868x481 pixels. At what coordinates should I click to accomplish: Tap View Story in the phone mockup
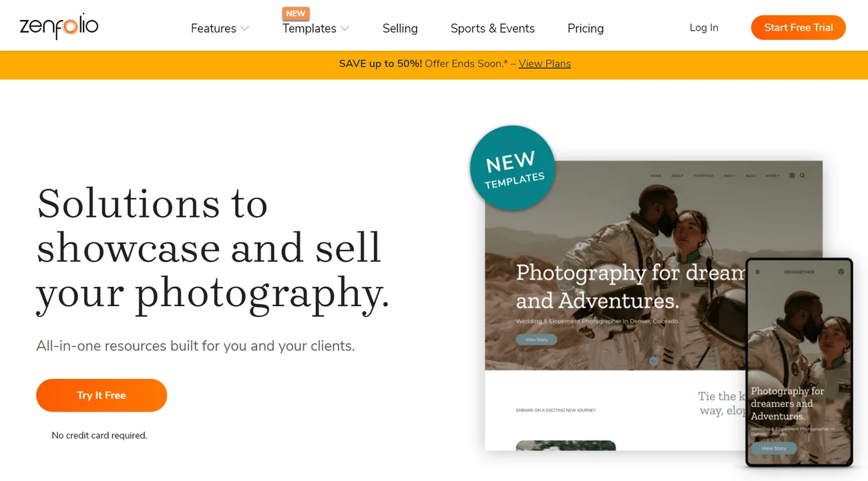tap(774, 448)
